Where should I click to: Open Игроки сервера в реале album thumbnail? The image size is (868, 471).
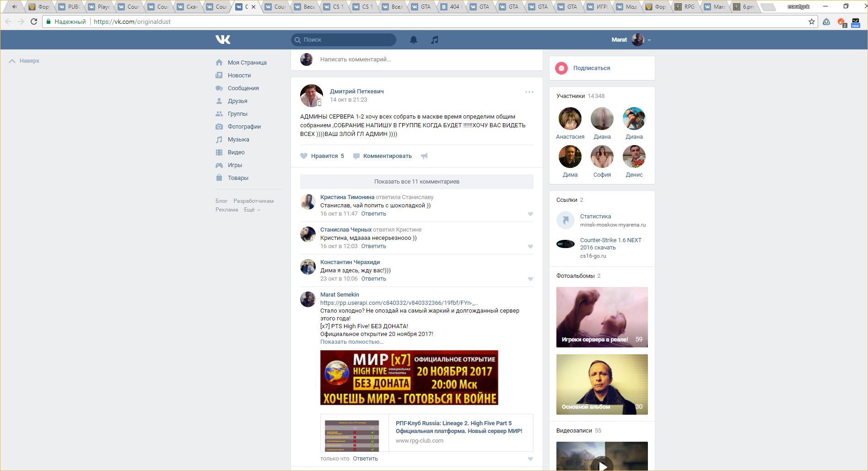click(x=602, y=317)
